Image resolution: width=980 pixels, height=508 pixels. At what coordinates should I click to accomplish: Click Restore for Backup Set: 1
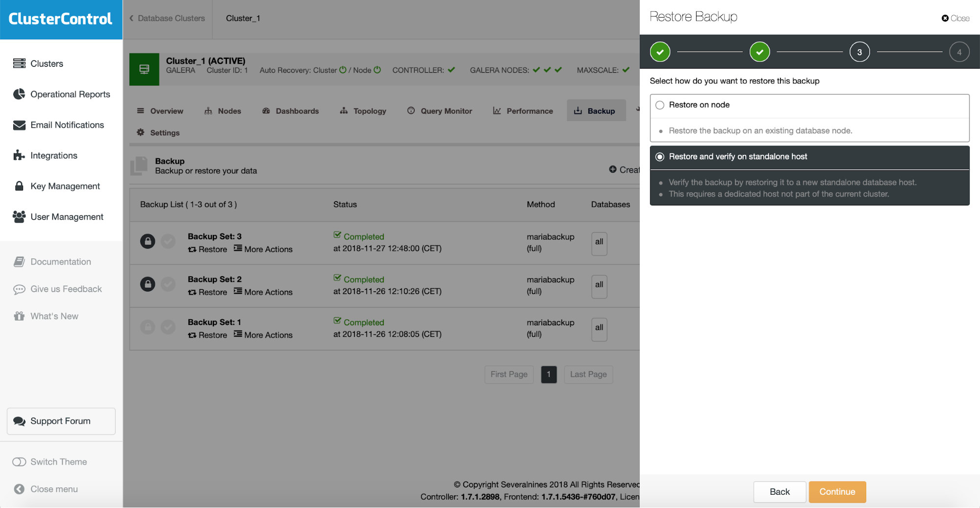pos(207,335)
